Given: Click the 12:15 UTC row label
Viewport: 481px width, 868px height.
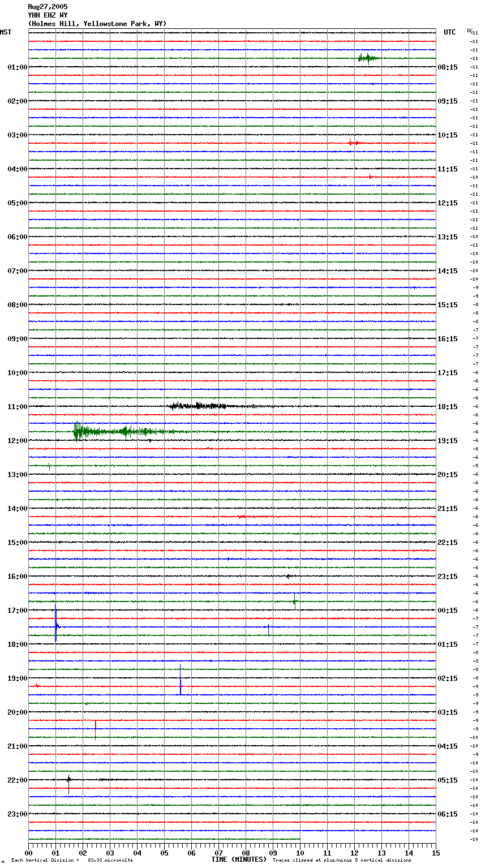Looking at the screenshot, I should (448, 203).
